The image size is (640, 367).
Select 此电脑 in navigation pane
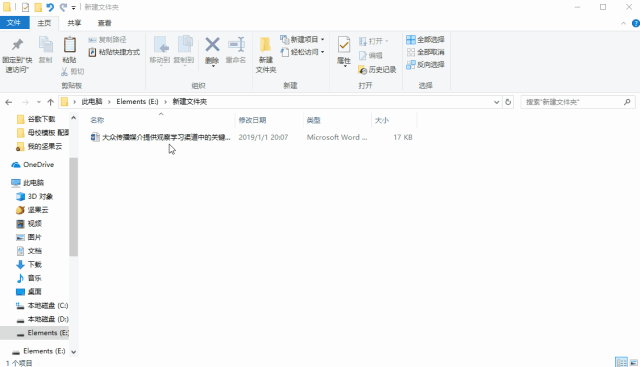click(28, 182)
